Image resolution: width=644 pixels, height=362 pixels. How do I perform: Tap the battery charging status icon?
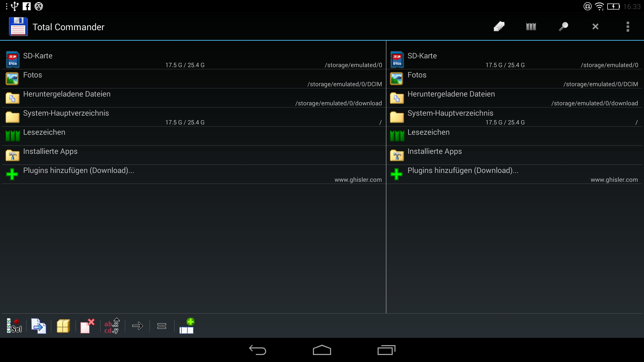pos(614,6)
